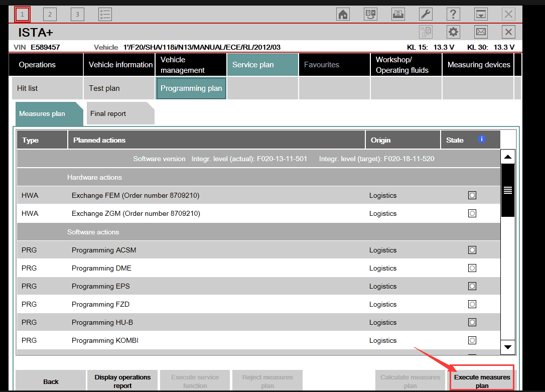Click the Type column header
Viewport: 545px width, 392px height.
click(x=42, y=140)
